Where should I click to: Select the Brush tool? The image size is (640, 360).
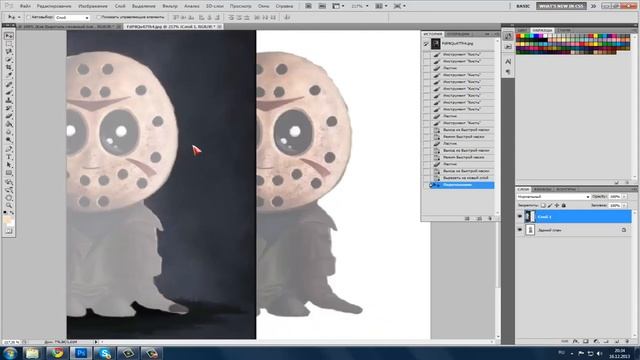tap(9, 92)
